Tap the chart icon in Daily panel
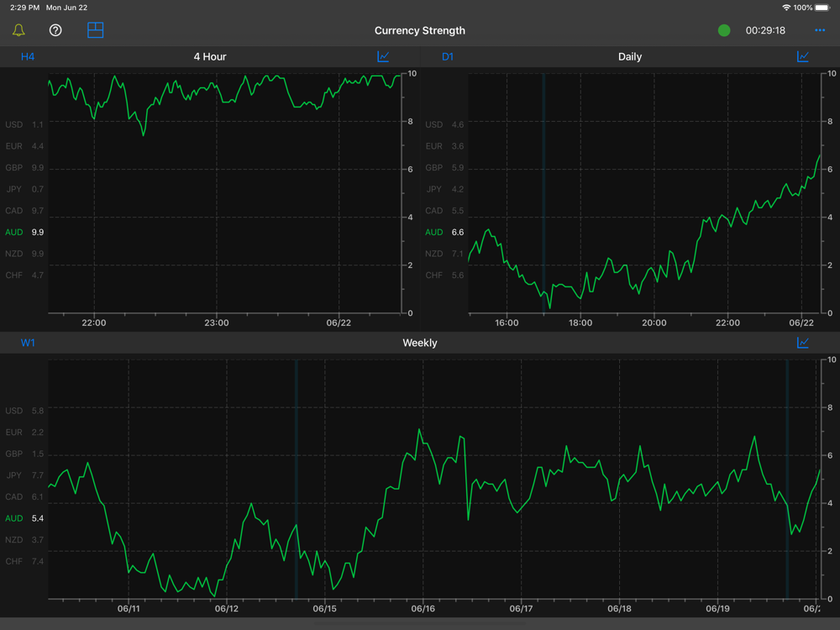840x630 pixels. (x=802, y=56)
